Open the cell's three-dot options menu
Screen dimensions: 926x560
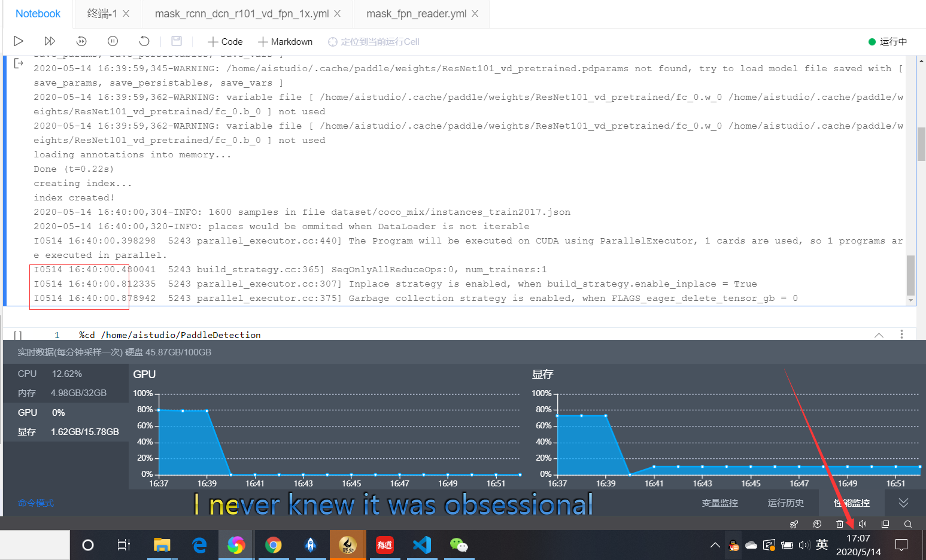coord(901,334)
